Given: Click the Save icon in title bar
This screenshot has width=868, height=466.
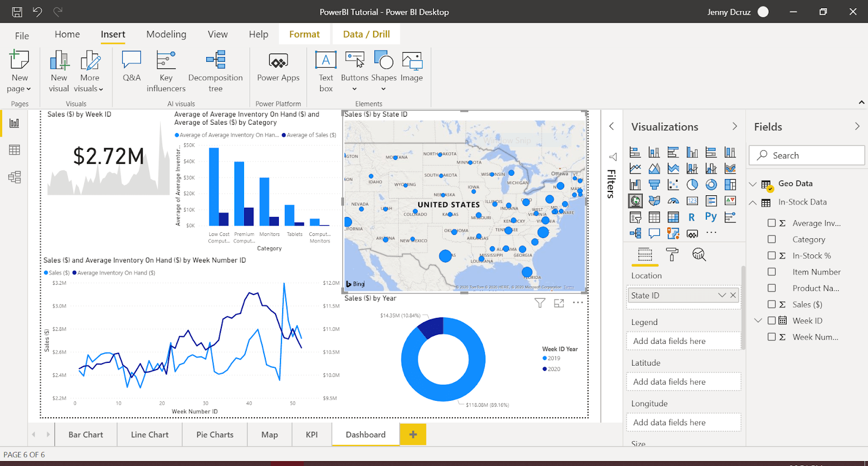Looking at the screenshot, I should [17, 11].
